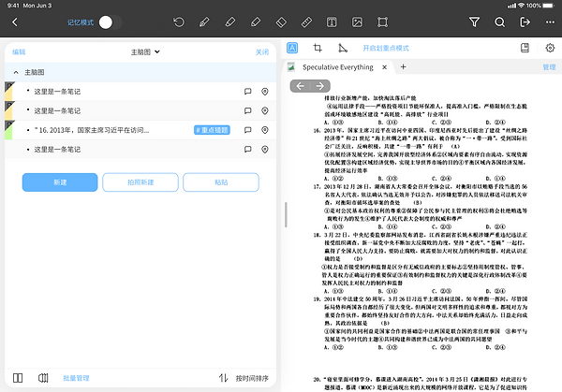
Task: Open comment icon of first note row
Action: (x=247, y=92)
